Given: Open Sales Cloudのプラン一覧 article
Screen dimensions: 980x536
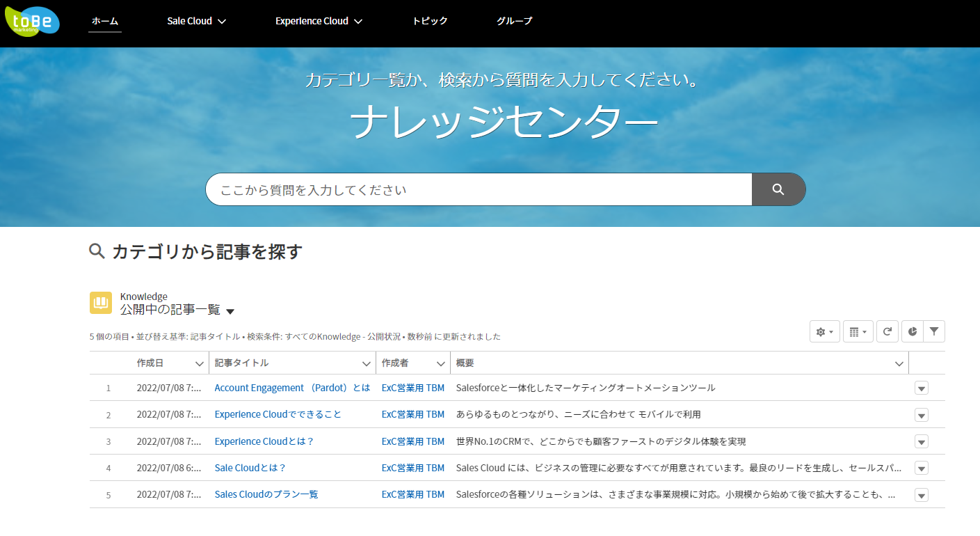Looking at the screenshot, I should click(x=266, y=494).
